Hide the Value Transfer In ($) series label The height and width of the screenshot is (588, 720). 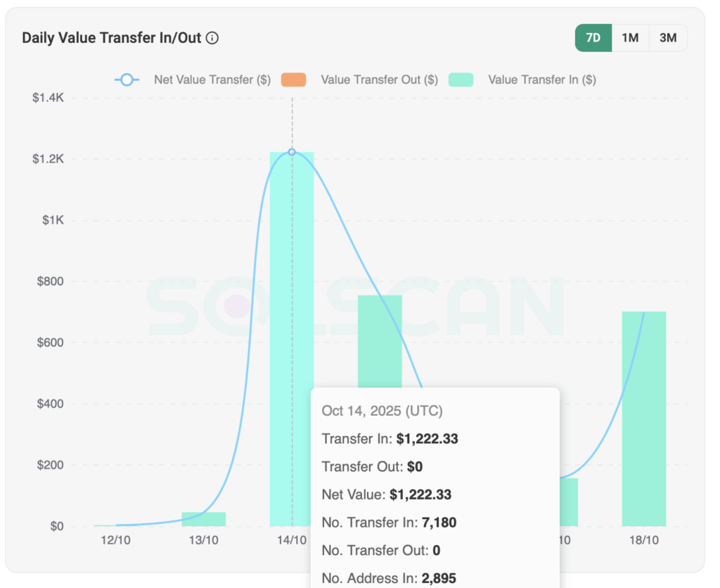coord(541,80)
